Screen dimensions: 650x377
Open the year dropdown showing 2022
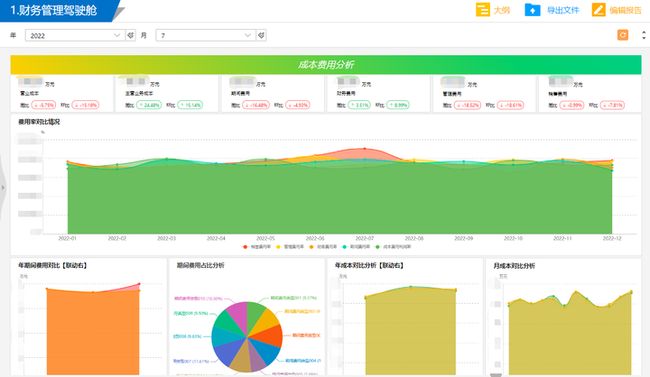pos(75,35)
